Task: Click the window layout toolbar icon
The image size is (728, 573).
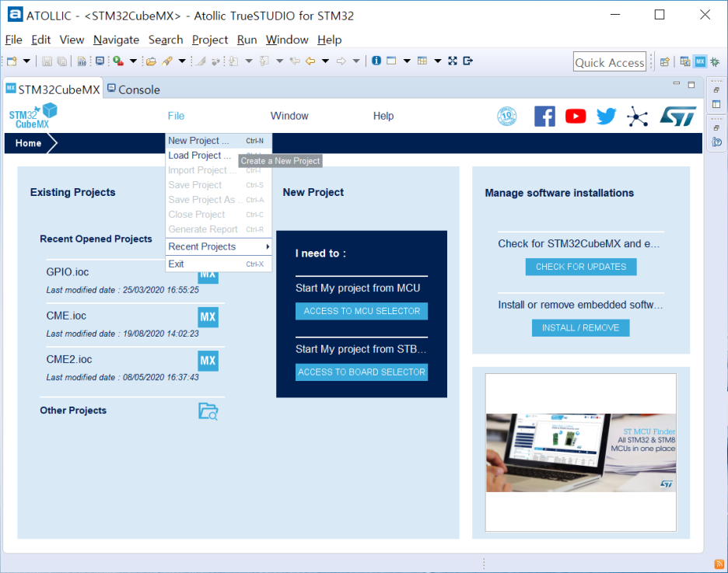Action: coord(391,61)
